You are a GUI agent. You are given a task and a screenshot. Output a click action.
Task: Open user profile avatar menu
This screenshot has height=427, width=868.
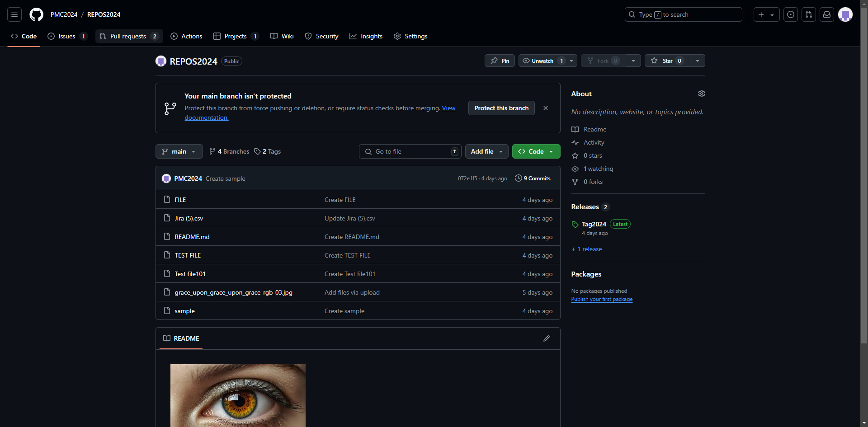pos(845,14)
